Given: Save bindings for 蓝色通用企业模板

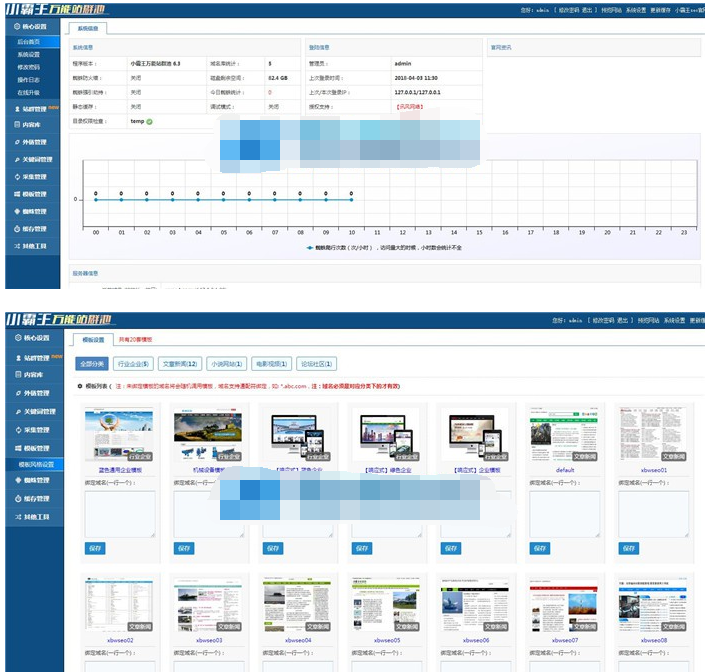Looking at the screenshot, I should pos(95,548).
